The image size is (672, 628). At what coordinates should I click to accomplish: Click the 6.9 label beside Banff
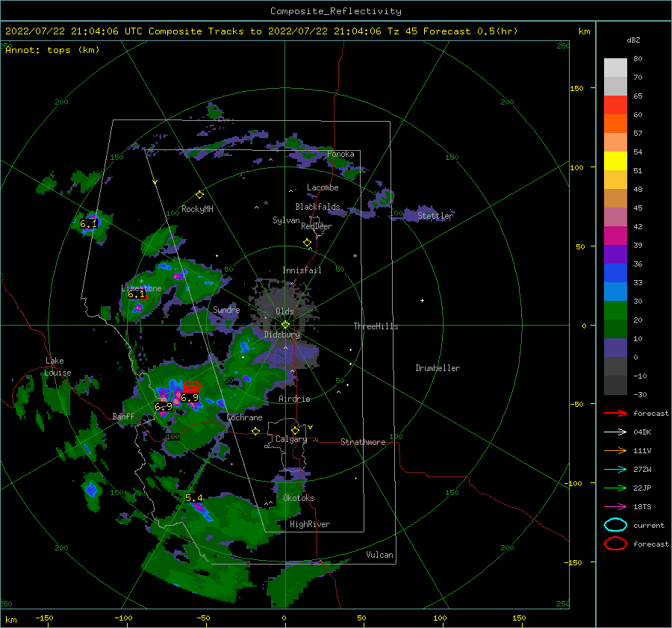[x=164, y=407]
